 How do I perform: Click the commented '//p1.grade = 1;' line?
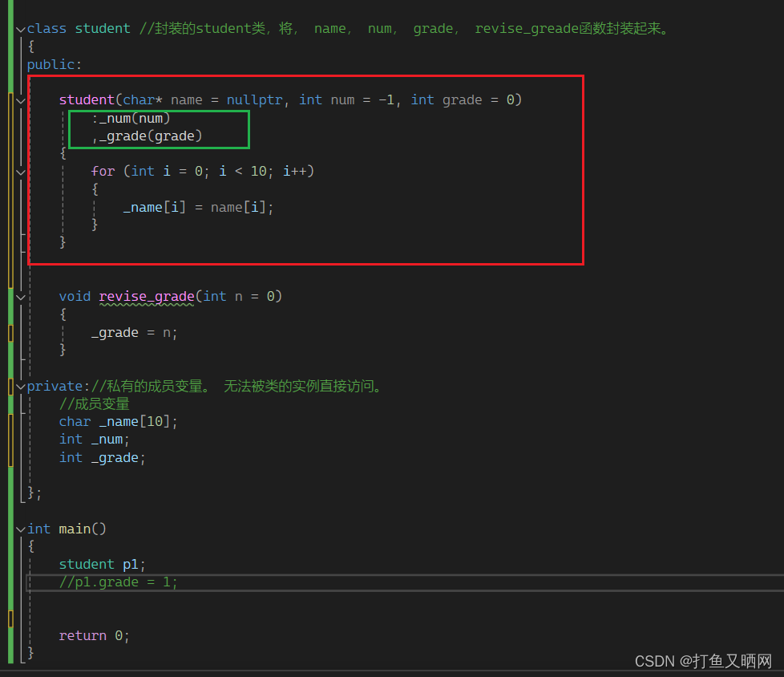(118, 582)
